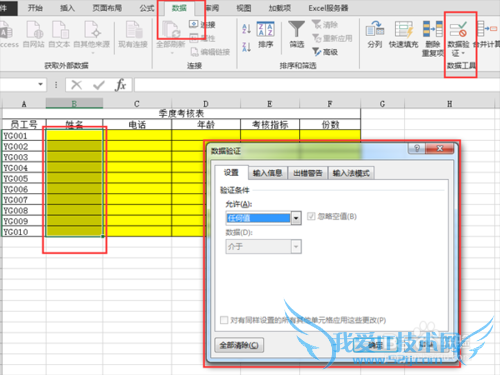This screenshot has height=375, width=500.
Task: Open the 允许 dropdown showing 任何值
Action: tap(263, 218)
